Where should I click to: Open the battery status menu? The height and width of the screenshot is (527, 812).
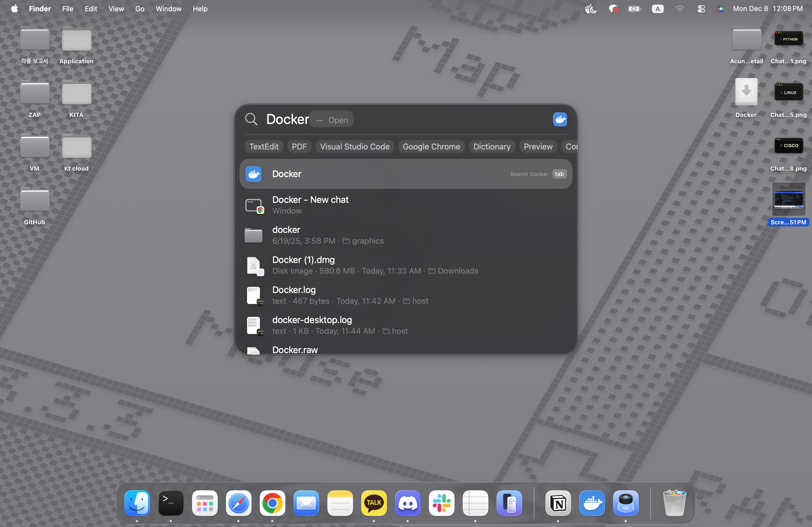635,9
